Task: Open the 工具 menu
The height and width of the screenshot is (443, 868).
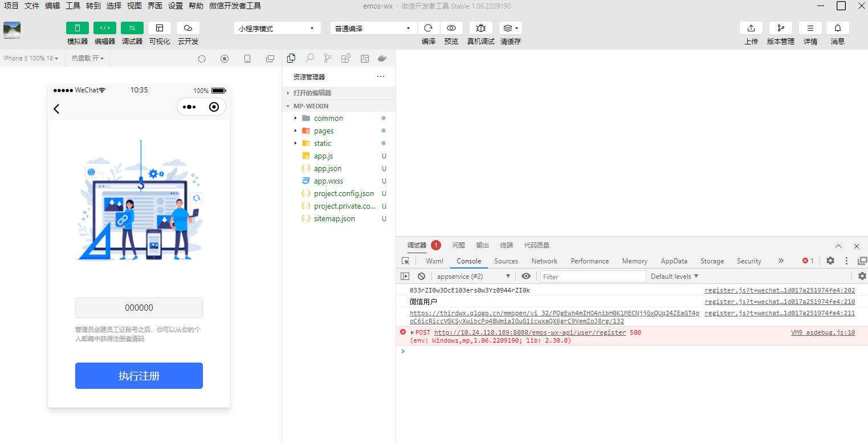Action: [x=73, y=6]
